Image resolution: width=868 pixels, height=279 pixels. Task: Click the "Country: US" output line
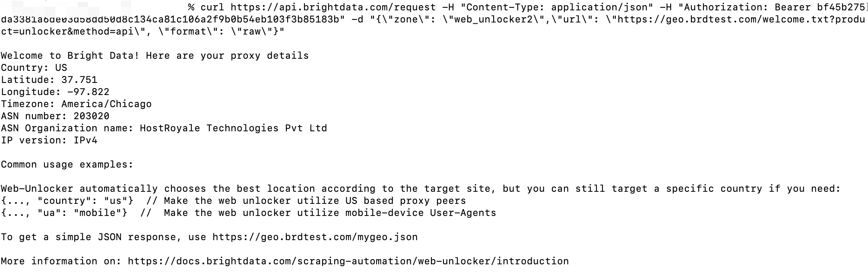pos(34,68)
